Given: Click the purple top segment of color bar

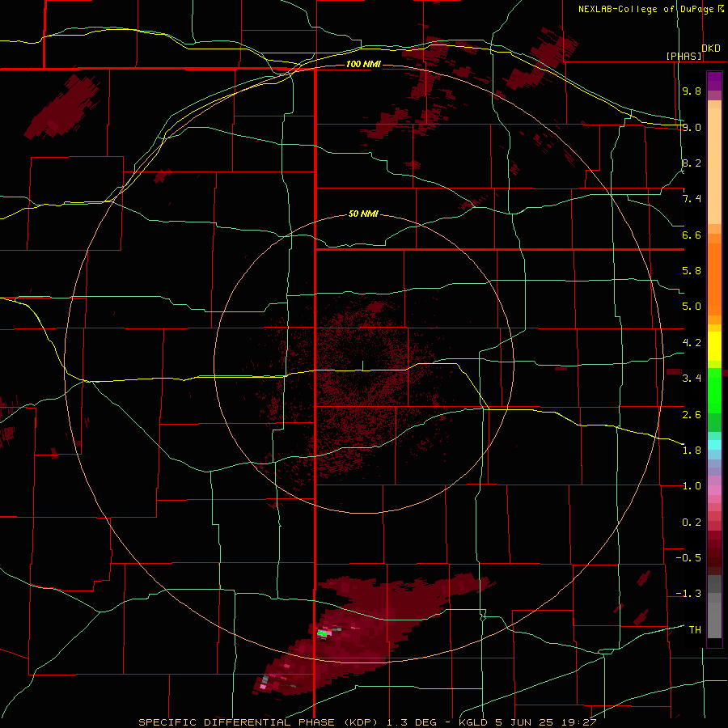Looking at the screenshot, I should click(714, 81).
